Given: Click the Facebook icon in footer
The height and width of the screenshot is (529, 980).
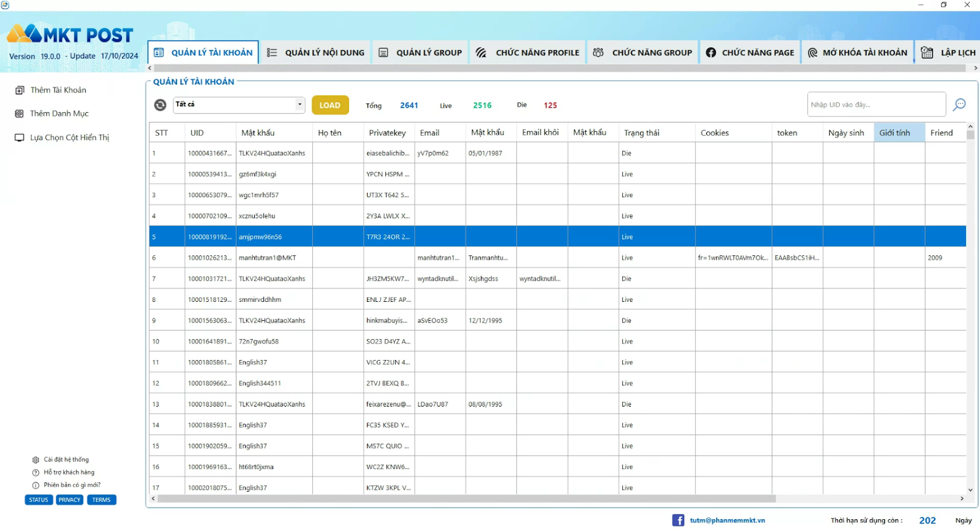Looking at the screenshot, I should pyautogui.click(x=678, y=520).
